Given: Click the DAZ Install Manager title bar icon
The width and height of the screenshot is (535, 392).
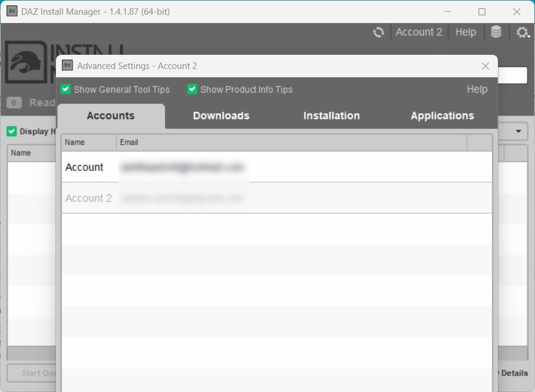Looking at the screenshot, I should tap(12, 11).
